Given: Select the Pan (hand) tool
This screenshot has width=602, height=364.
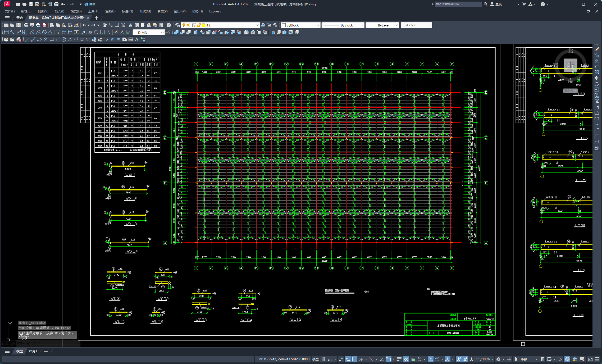Looking at the screenshot, I should tap(105, 25).
